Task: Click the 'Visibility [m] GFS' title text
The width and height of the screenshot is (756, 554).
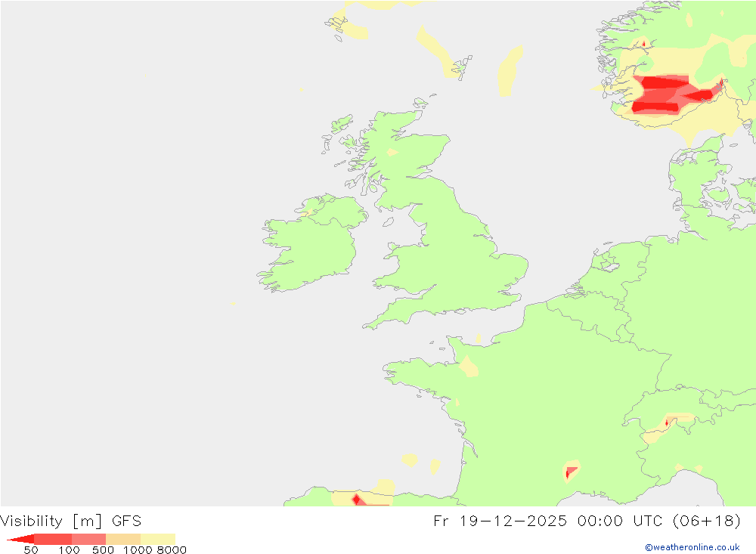Action: click(x=71, y=522)
